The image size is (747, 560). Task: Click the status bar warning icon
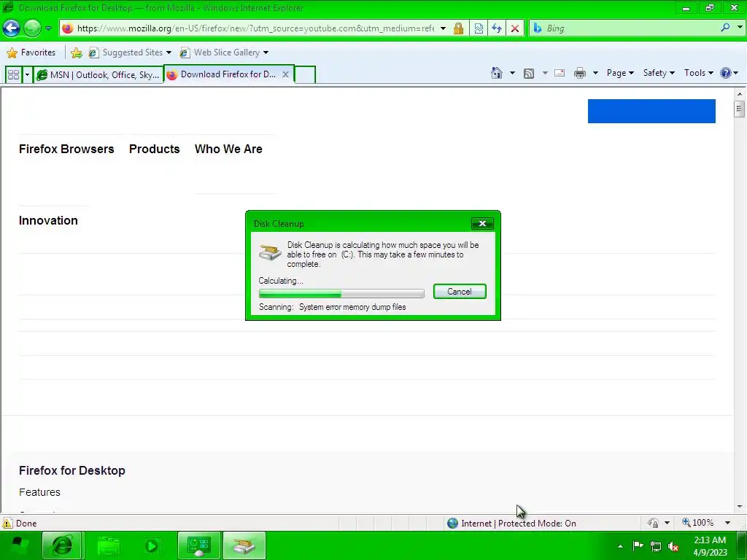coord(7,524)
